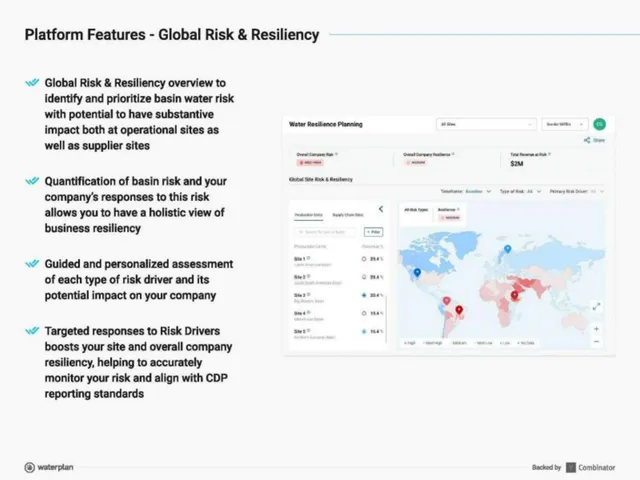Screen dimensions: 640x480
Task: Click the High legend entry on the map
Action: [x=409, y=343]
